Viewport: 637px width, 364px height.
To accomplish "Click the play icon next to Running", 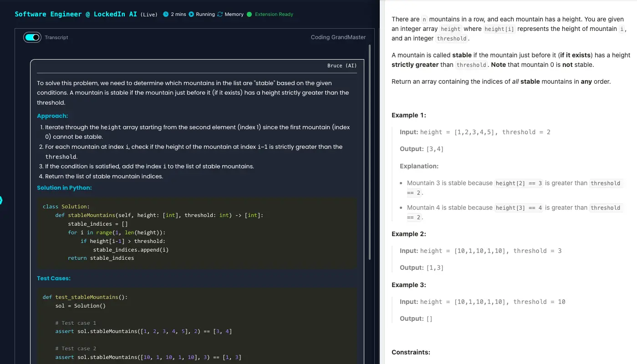I will (x=191, y=14).
